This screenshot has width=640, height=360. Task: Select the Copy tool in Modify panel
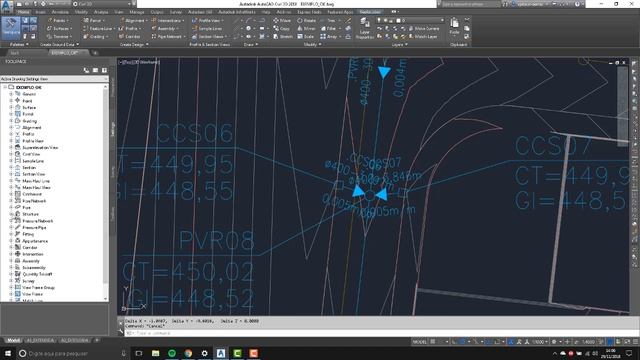282,29
